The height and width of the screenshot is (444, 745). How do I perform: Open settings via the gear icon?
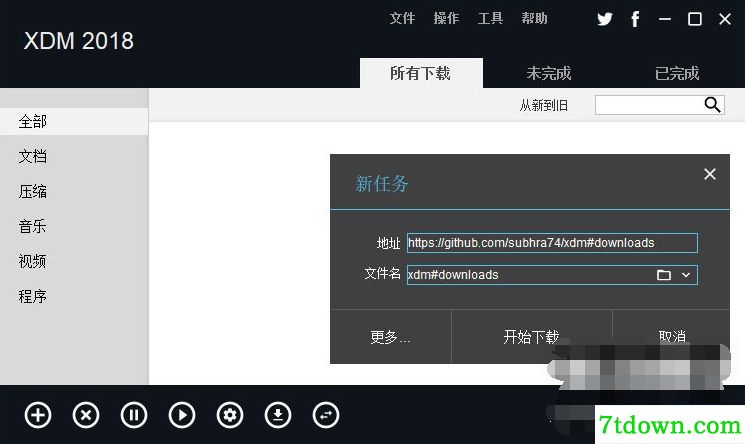(x=230, y=415)
